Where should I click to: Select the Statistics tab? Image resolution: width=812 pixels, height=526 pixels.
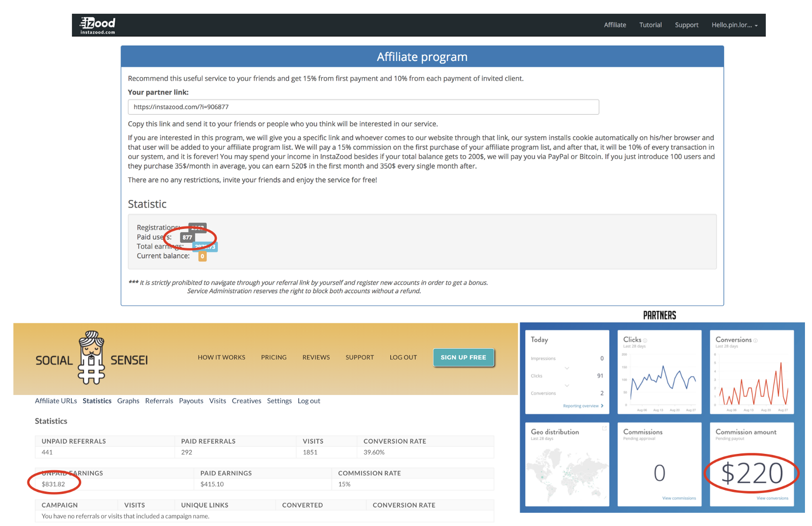(97, 401)
